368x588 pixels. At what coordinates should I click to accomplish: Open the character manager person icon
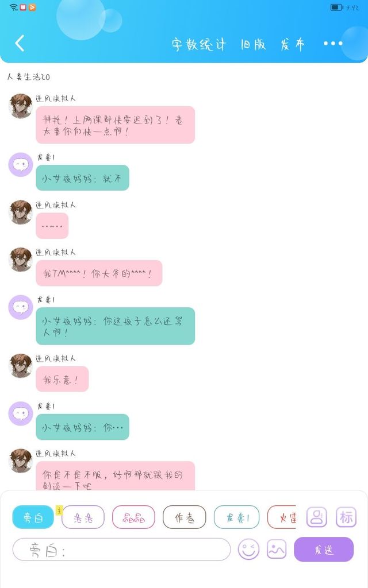click(317, 517)
